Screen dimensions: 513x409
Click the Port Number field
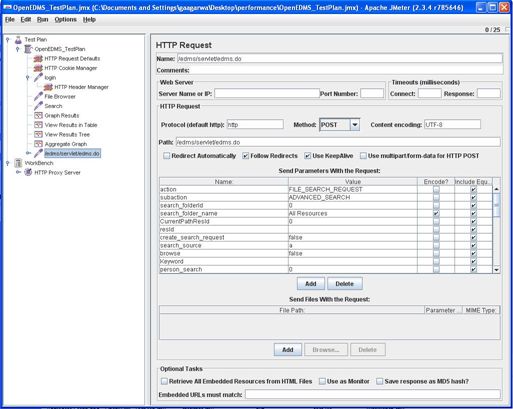point(372,94)
